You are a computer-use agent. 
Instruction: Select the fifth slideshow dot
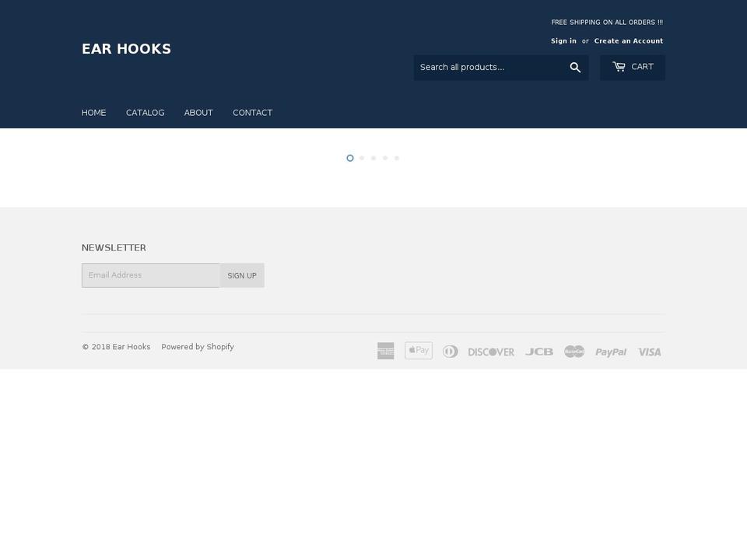coord(397,158)
